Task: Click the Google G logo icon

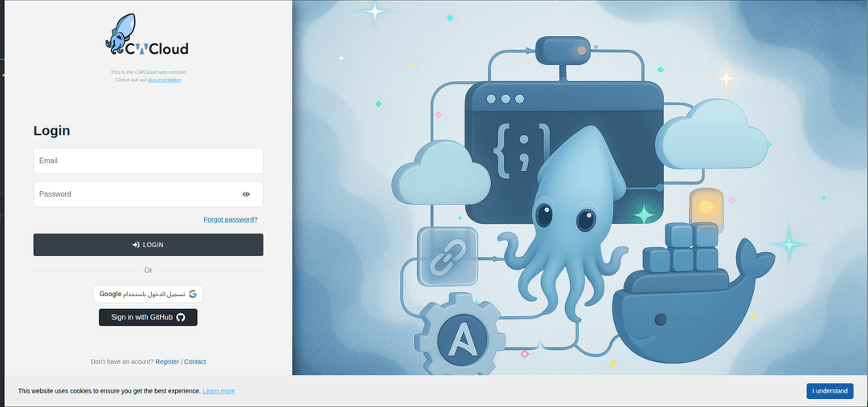Action: pyautogui.click(x=193, y=294)
